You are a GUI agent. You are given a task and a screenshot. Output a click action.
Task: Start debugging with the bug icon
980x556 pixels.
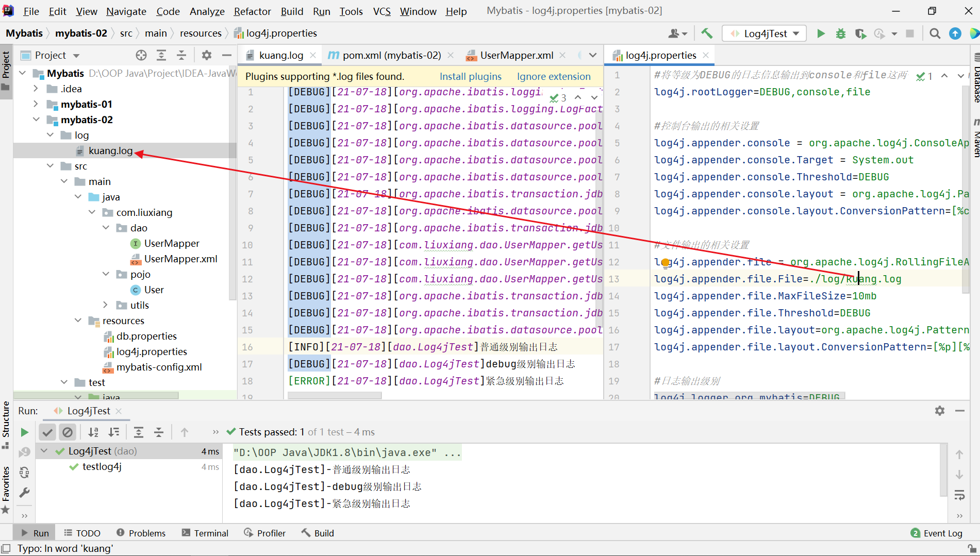[840, 33]
